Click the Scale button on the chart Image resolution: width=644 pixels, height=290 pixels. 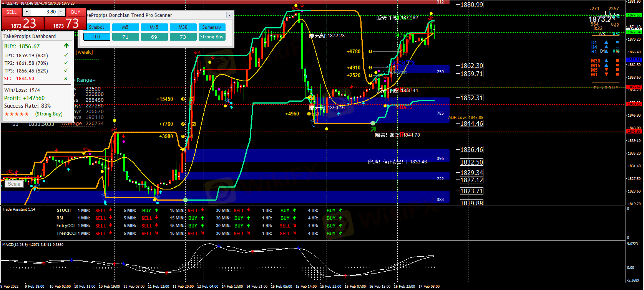pos(14,184)
